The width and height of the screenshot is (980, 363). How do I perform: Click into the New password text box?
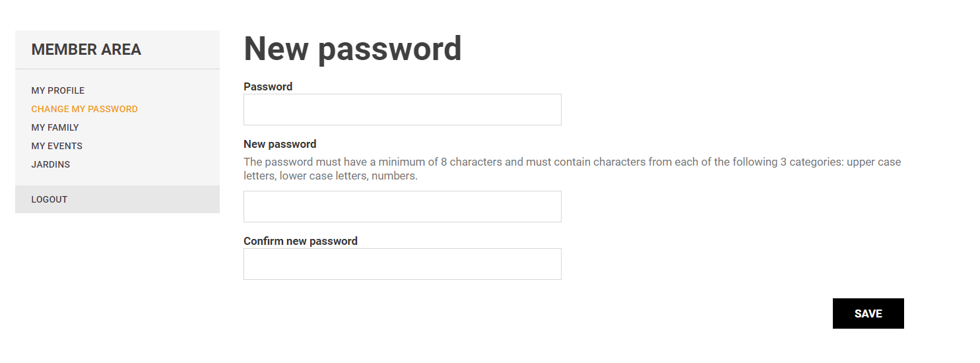(402, 207)
